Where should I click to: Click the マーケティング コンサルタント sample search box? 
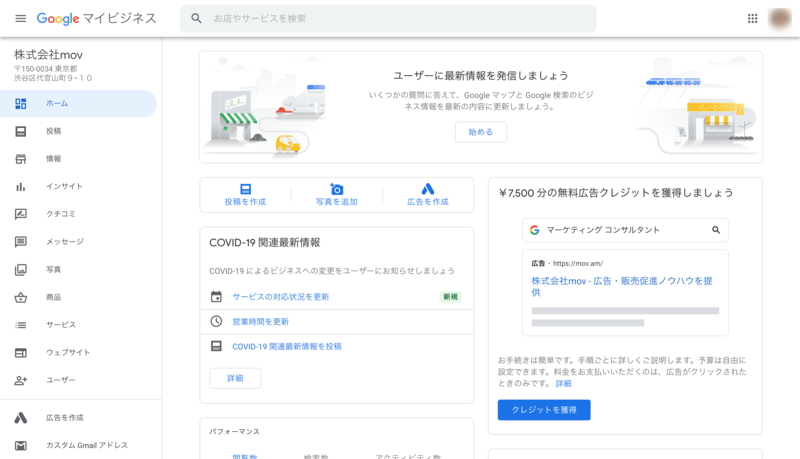[x=626, y=230]
